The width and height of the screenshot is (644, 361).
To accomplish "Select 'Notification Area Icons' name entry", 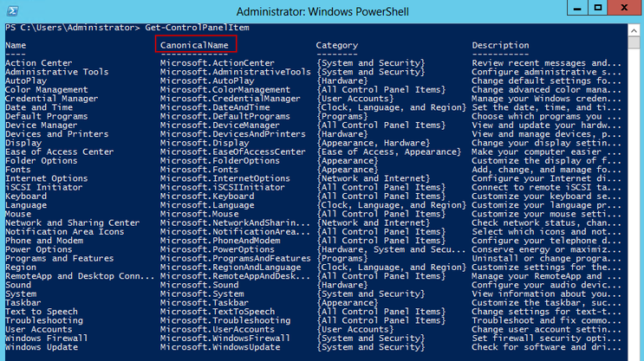I will 64,232.
